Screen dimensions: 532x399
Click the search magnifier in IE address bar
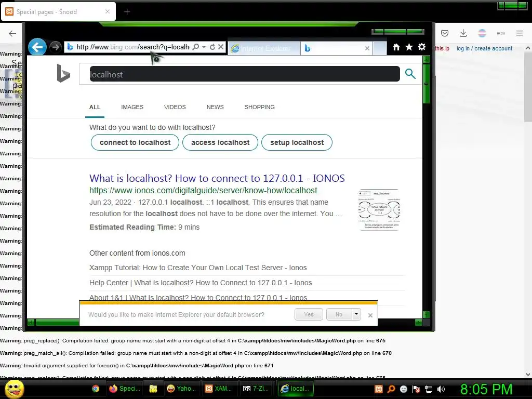(x=196, y=47)
